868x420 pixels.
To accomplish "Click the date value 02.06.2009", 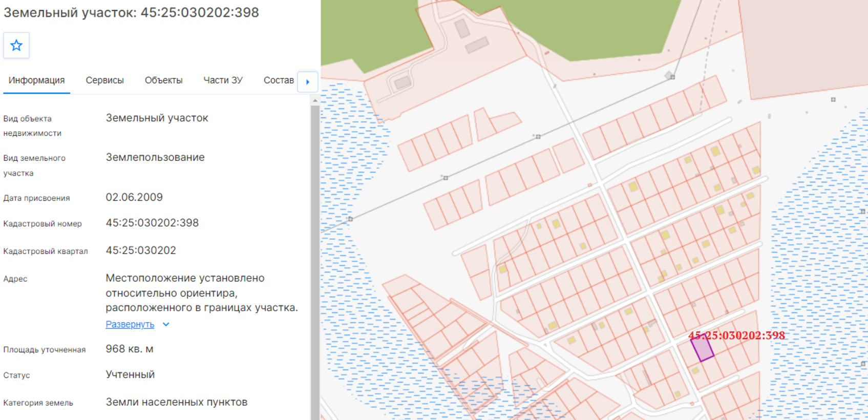I will point(134,197).
